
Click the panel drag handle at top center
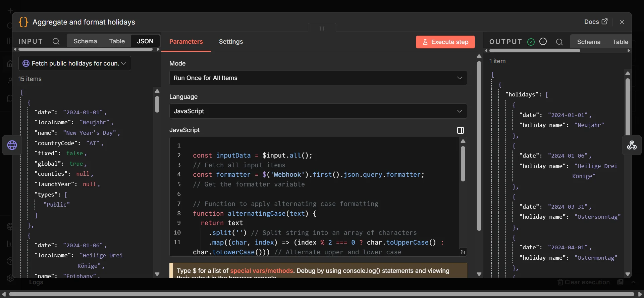pyautogui.click(x=322, y=28)
